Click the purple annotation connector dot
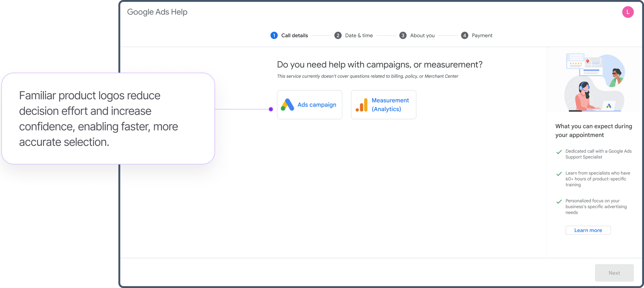Image resolution: width=644 pixels, height=288 pixels. point(271,109)
